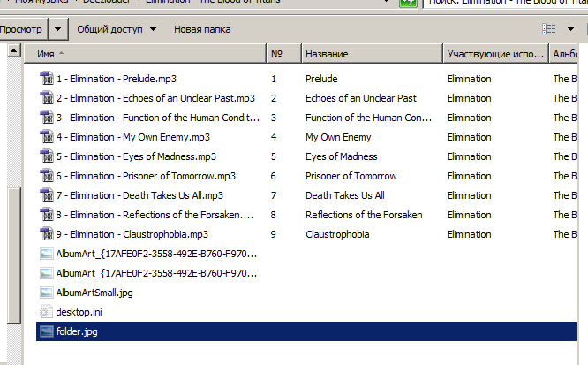This screenshot has width=588, height=365.
Task: Open the view options dropdown arrow
Action: (x=570, y=29)
